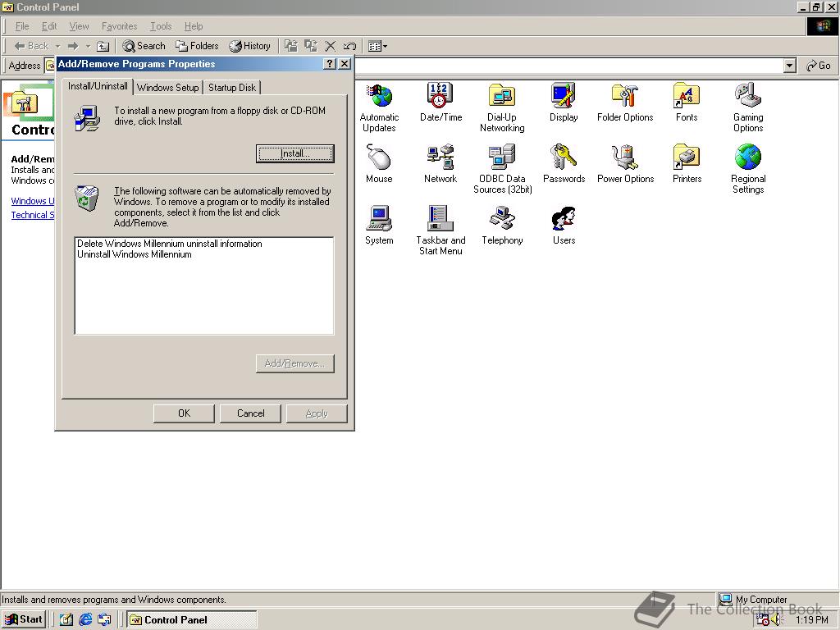Expand the Back history dropdown arrow
Viewport: 840px width, 630px height.
[58, 46]
